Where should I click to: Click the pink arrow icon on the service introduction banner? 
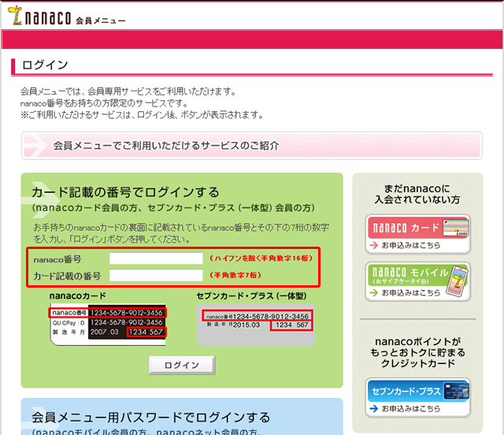[36, 146]
